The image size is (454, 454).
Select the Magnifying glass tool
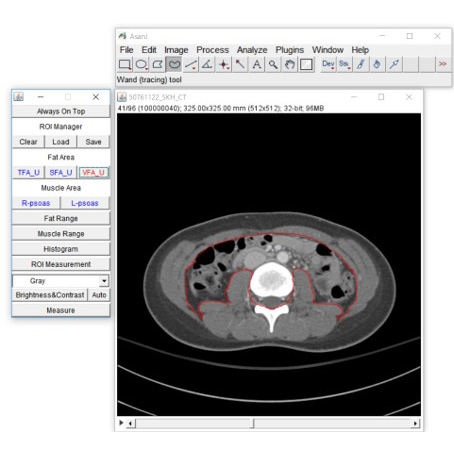pos(273,64)
